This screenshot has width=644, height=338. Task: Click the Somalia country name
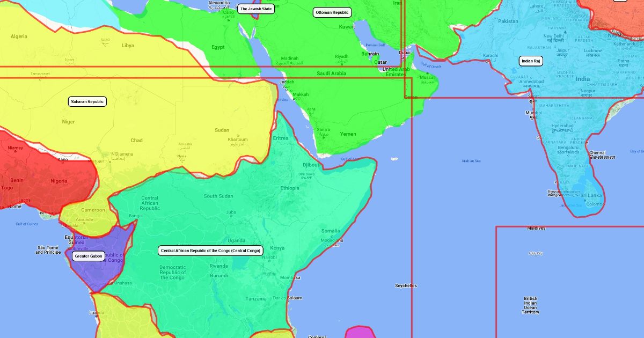tap(331, 231)
